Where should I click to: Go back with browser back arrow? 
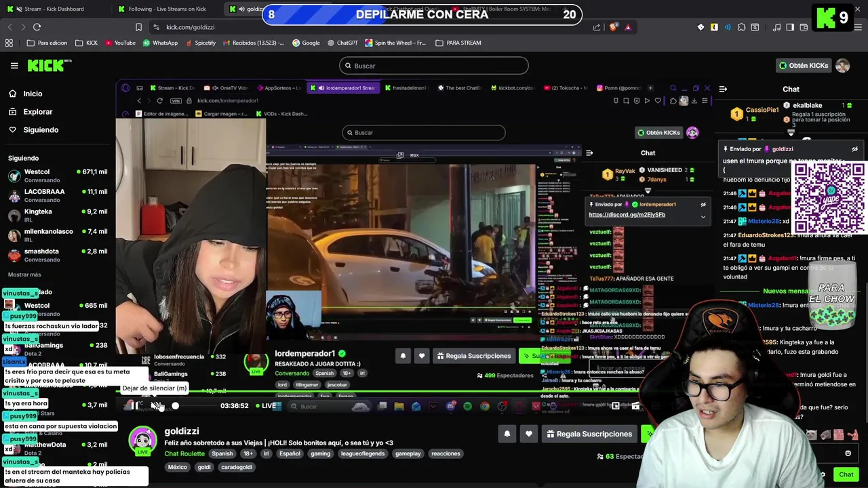tap(9, 27)
